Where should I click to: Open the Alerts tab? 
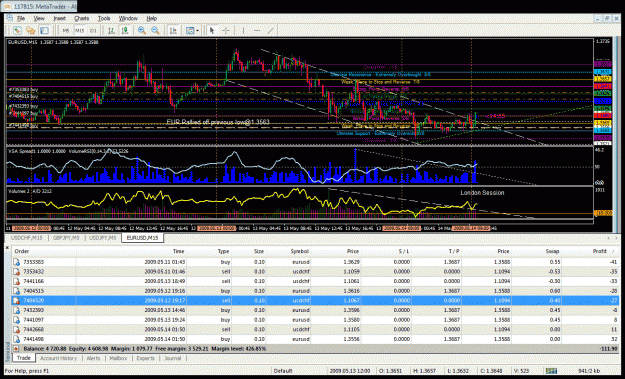click(x=93, y=358)
